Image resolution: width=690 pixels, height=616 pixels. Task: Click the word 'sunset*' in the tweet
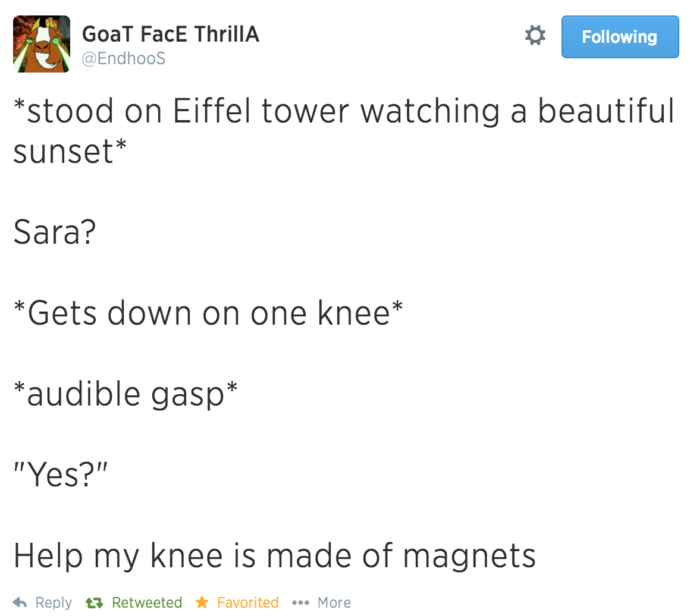[70, 152]
